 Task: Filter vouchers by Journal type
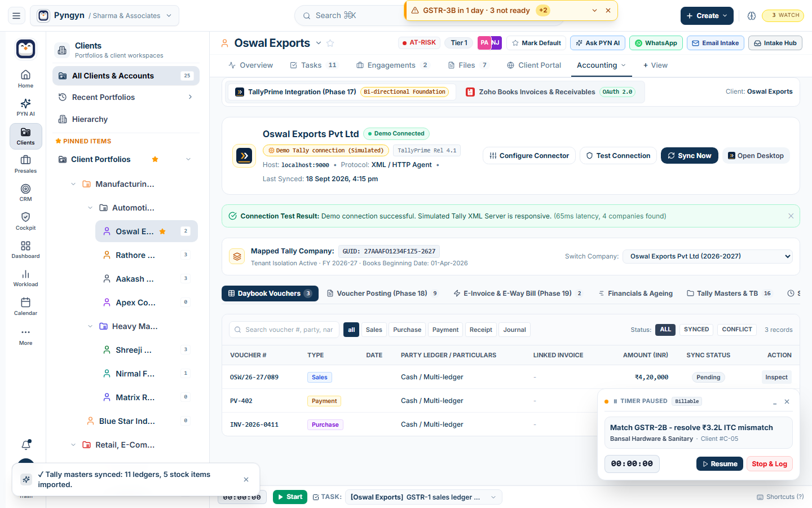(x=514, y=330)
